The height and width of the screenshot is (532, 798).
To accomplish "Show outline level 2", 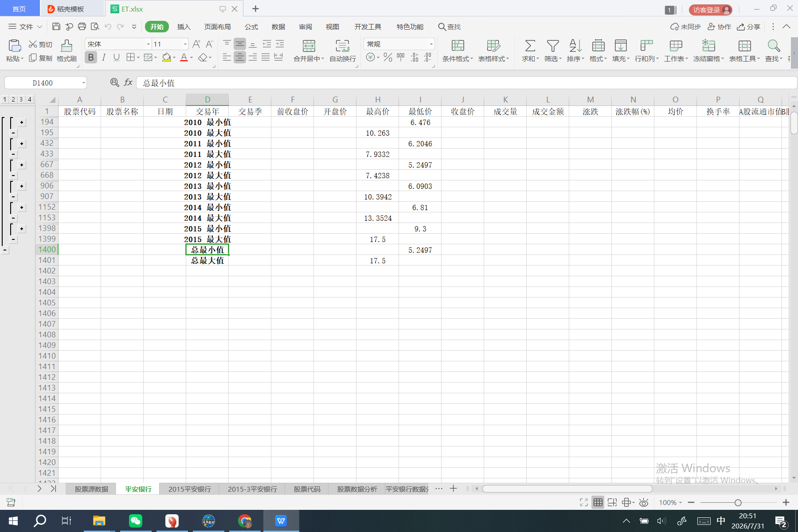I will point(13,99).
